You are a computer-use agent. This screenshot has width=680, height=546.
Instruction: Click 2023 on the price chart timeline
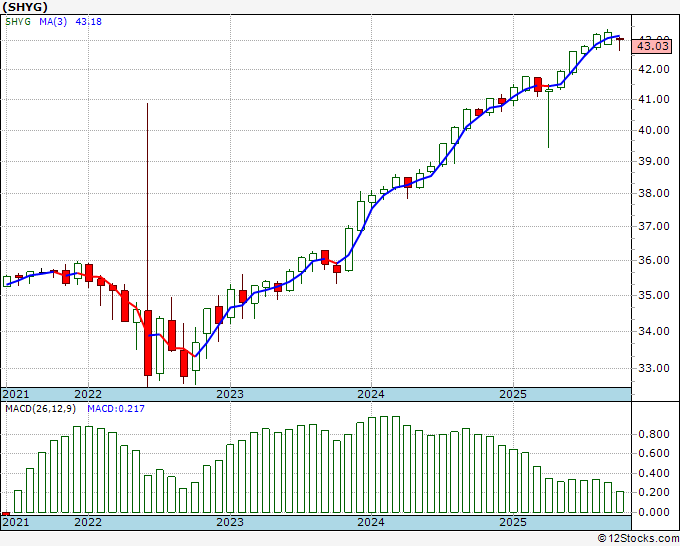(x=230, y=394)
